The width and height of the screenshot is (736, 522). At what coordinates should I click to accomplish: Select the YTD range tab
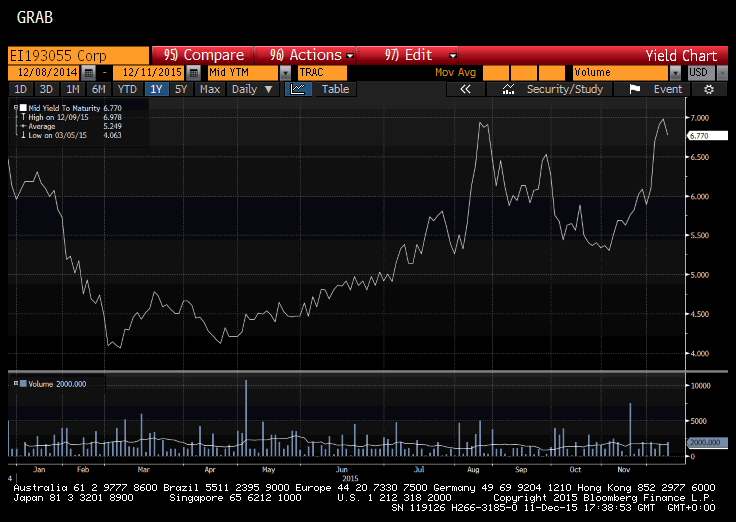[127, 89]
